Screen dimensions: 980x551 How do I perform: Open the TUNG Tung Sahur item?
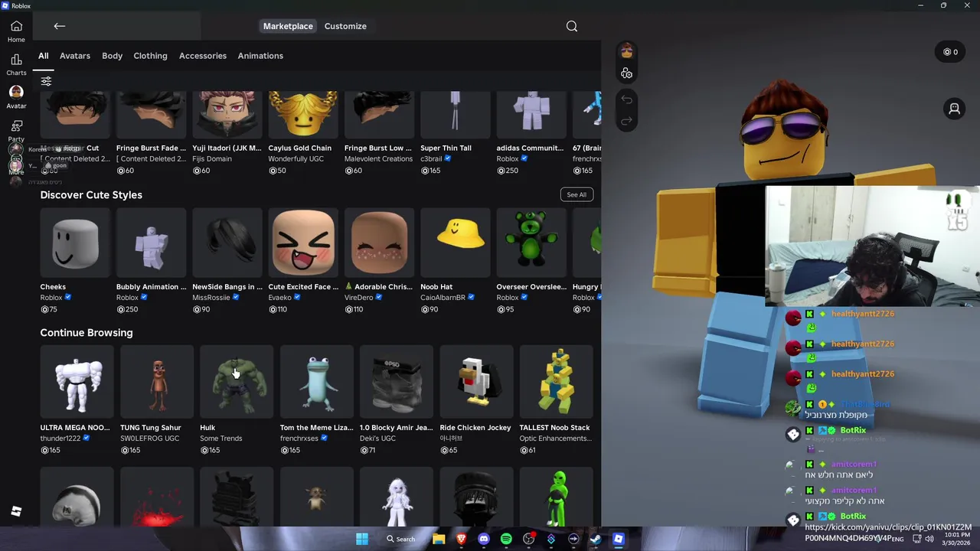157,381
